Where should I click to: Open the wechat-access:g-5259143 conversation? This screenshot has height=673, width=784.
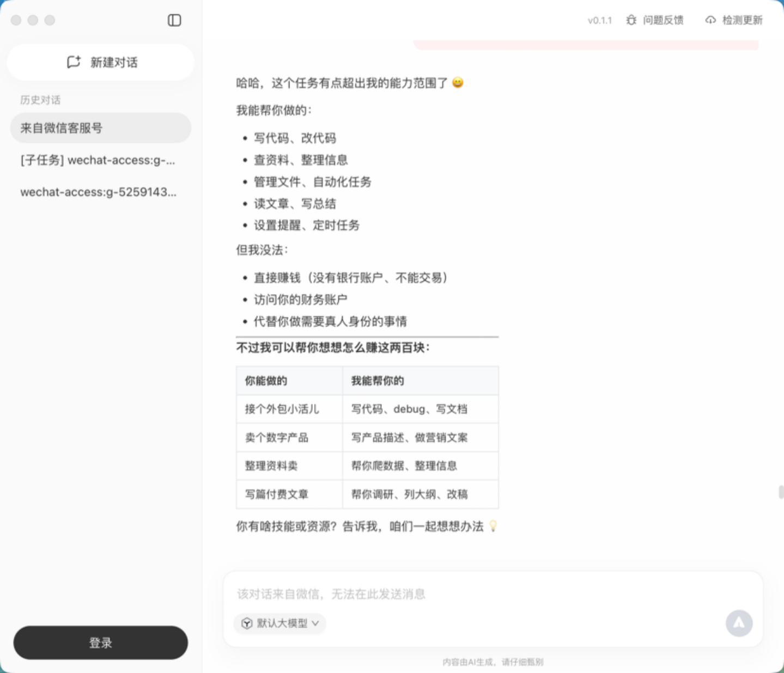(98, 192)
